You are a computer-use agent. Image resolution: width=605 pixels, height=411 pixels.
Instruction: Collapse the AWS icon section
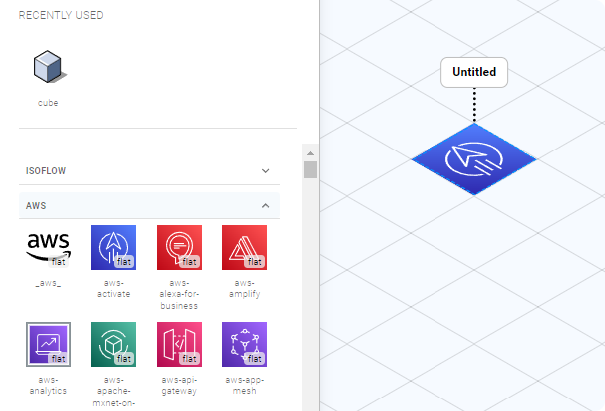coord(149,205)
